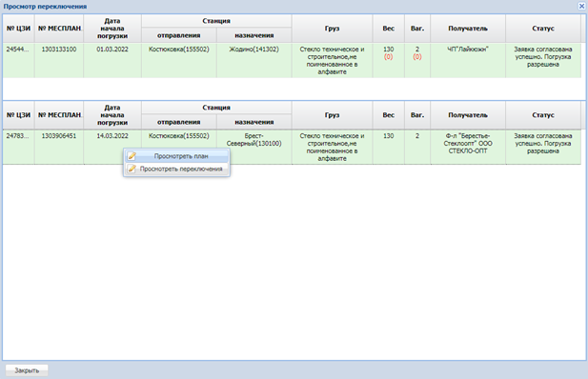Select cell '24783...' in lower table

18,147
